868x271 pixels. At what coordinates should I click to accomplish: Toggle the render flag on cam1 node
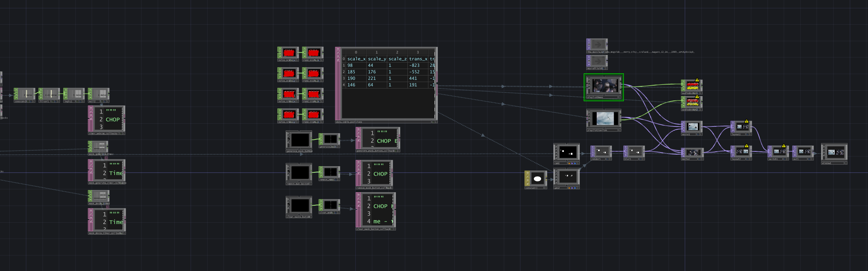click(572, 163)
